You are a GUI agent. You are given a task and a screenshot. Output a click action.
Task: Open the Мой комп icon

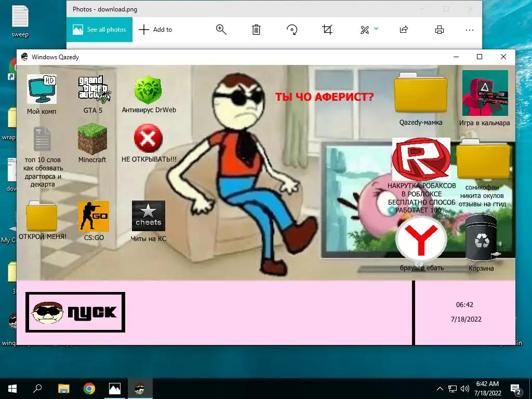pyautogui.click(x=42, y=89)
